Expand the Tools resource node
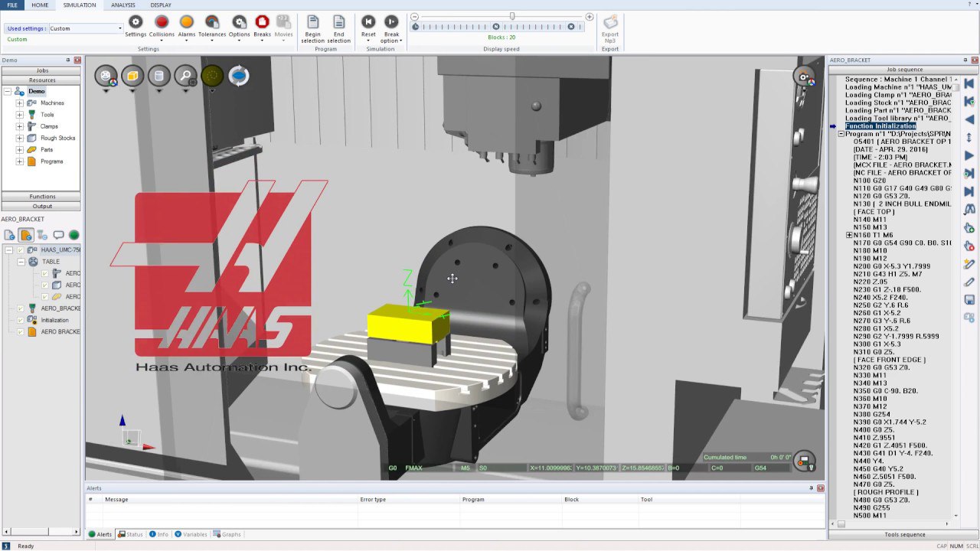 19,115
